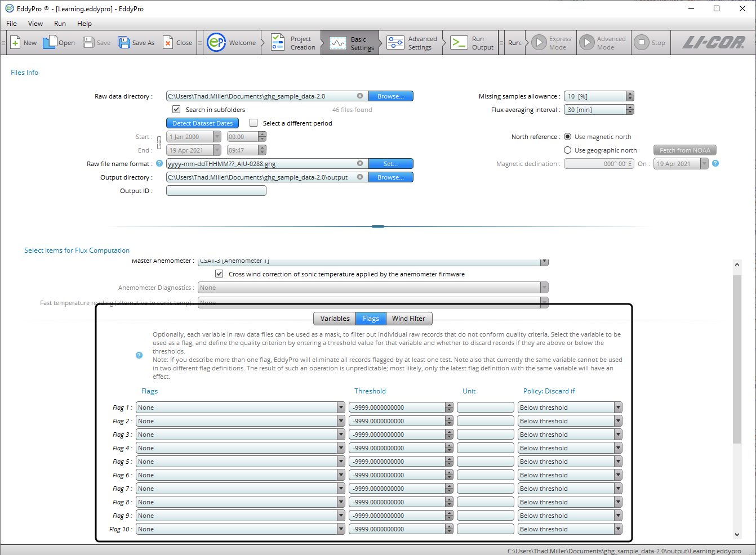This screenshot has width=756, height=555.
Task: Click the Flag 1 threshold value field
Action: [397, 408]
